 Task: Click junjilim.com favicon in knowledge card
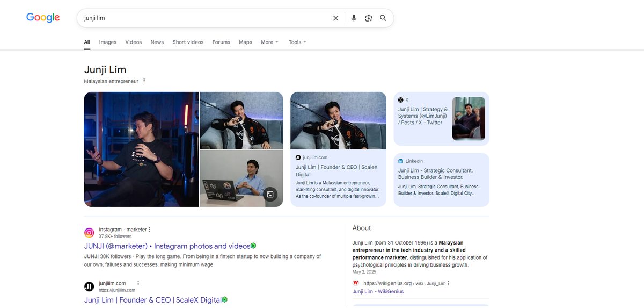click(298, 157)
